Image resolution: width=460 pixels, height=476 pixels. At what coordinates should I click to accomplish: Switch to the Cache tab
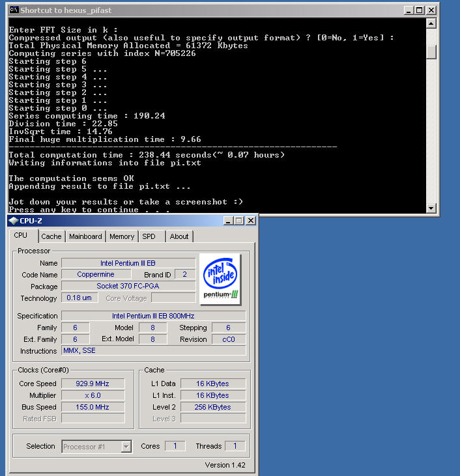(51, 236)
